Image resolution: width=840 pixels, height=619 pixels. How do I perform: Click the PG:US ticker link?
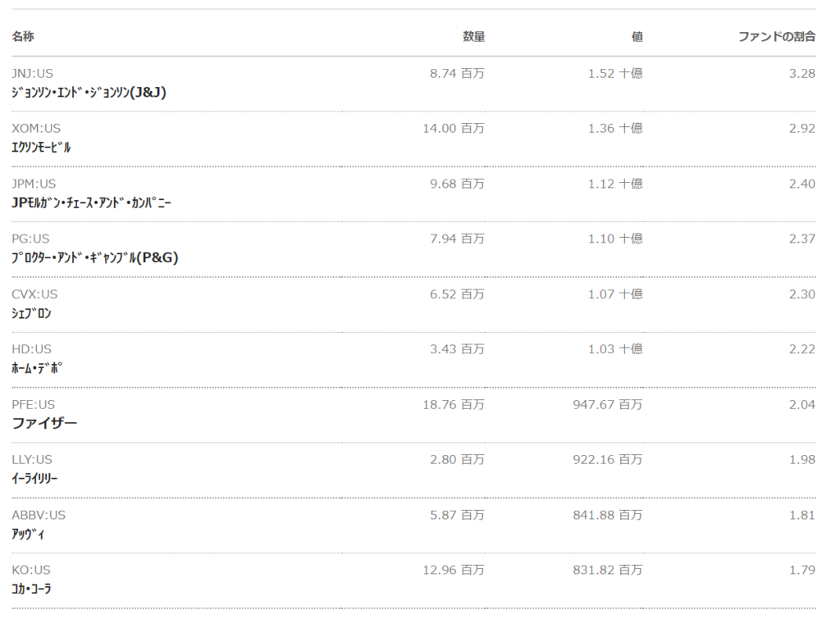[30, 239]
